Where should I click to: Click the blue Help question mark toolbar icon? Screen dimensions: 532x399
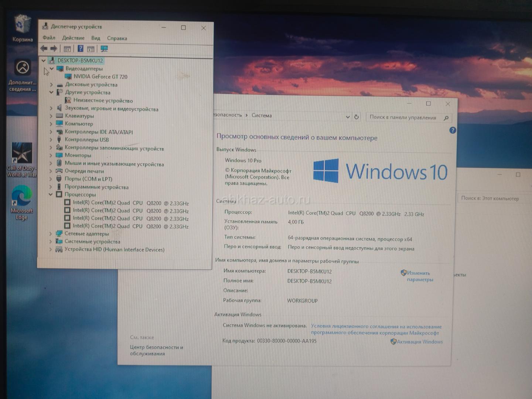tap(80, 48)
